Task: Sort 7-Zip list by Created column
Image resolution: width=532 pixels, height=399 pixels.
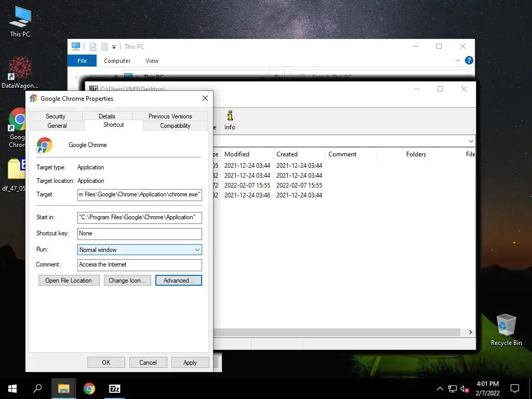Action: point(299,154)
